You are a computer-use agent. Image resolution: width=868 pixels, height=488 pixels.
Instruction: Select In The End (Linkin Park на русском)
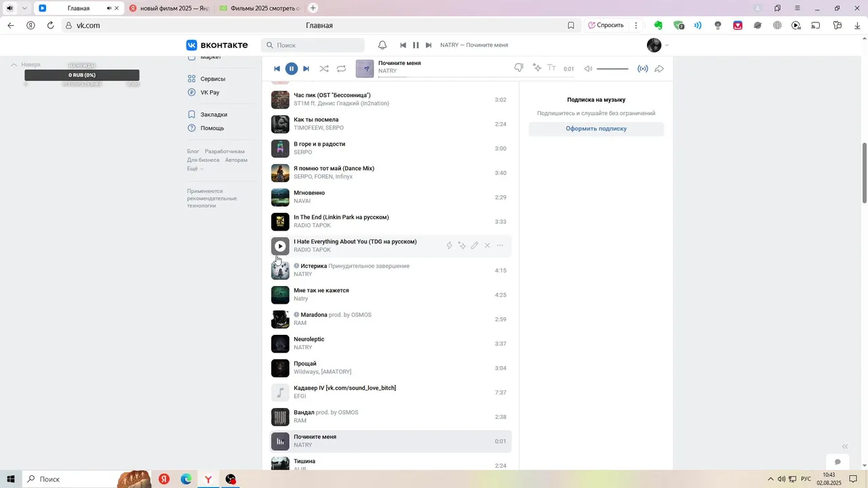click(391, 222)
